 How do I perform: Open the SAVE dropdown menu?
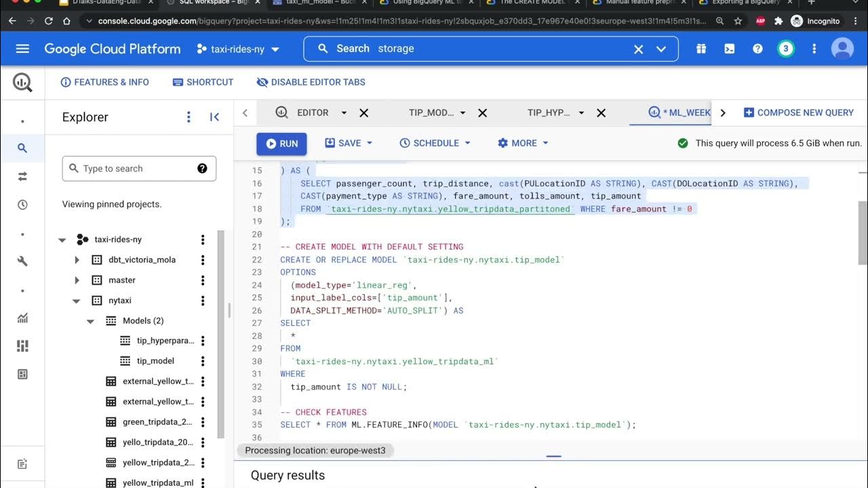[348, 143]
